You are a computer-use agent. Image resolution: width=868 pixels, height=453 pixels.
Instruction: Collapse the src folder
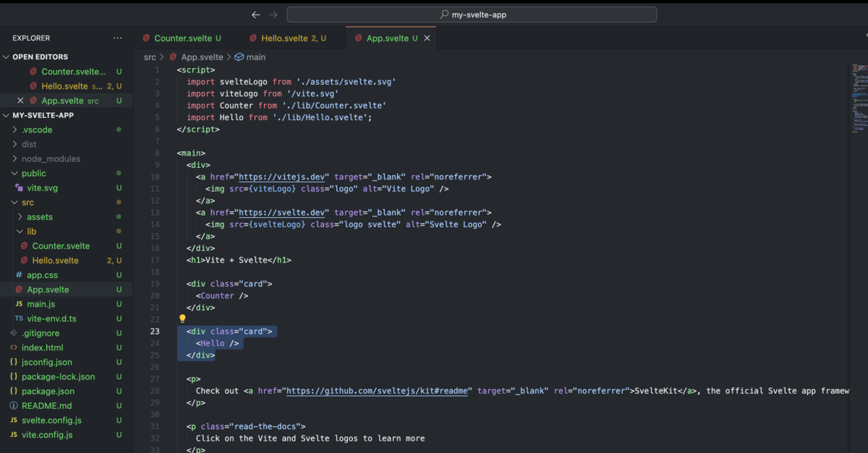(x=14, y=202)
